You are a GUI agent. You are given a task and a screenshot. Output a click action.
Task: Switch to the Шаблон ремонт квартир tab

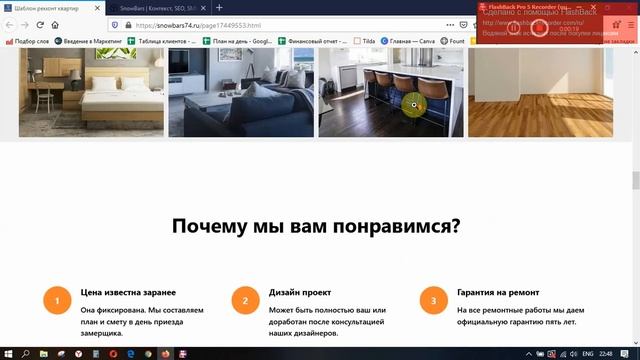[x=52, y=8]
